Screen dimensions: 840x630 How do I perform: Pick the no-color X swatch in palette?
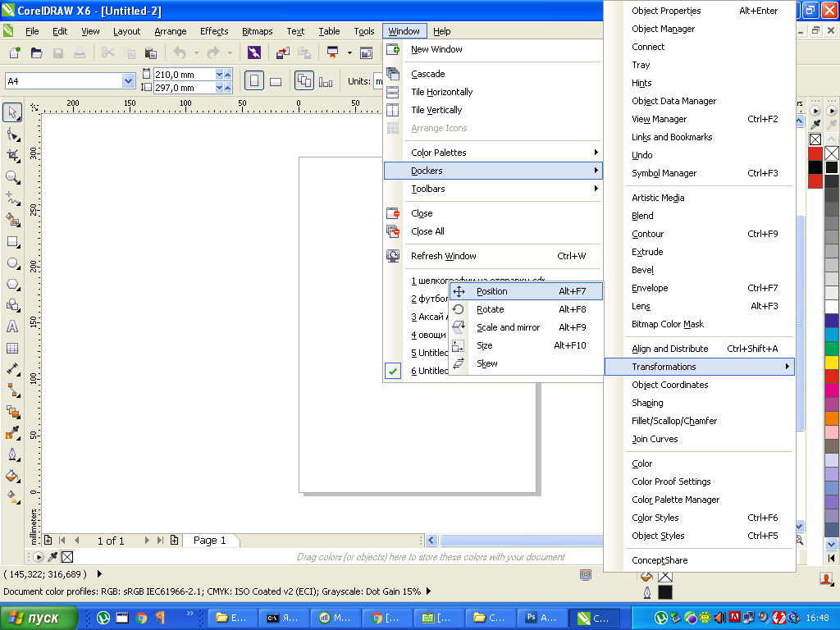tap(832, 153)
